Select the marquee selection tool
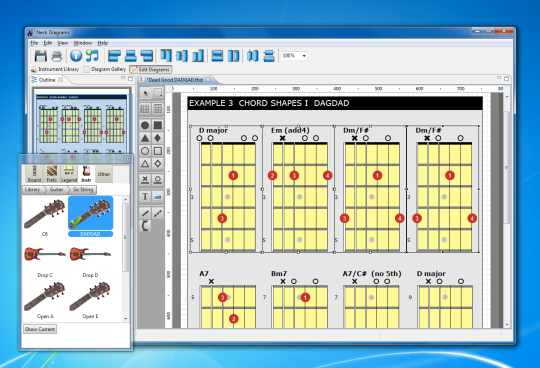This screenshot has width=540, height=368. pyautogui.click(x=158, y=93)
